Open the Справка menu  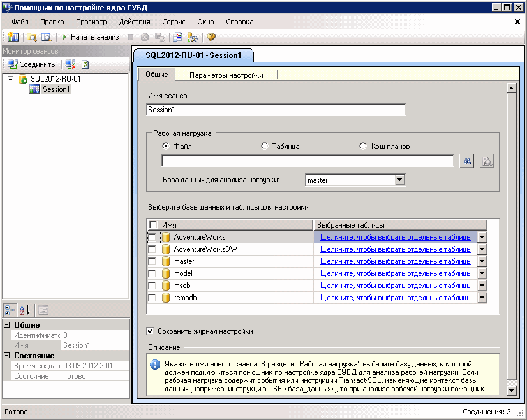240,22
